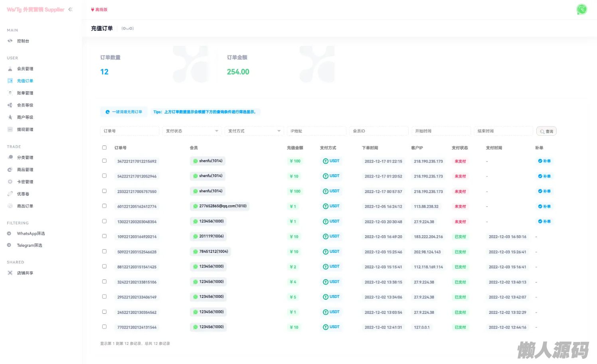Select Telegram筛选 in the sidebar menu

pos(29,246)
